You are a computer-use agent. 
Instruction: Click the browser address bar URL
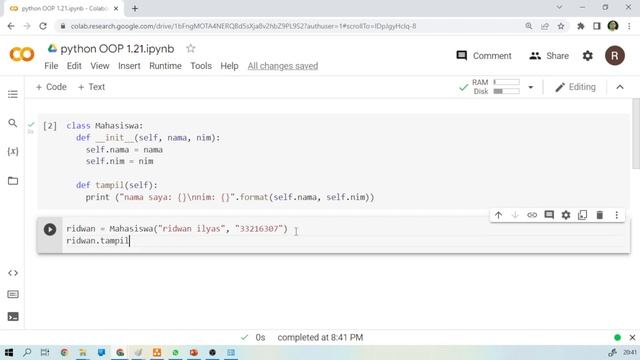click(x=243, y=26)
